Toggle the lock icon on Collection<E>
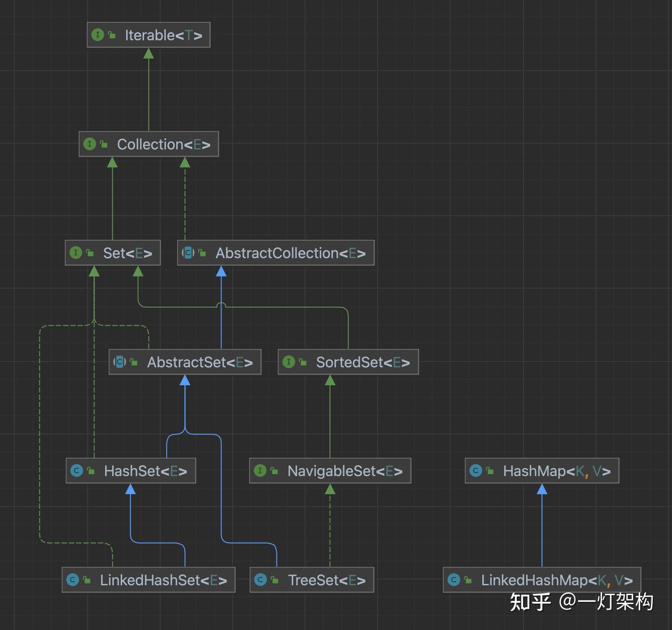The height and width of the screenshot is (630, 672). (104, 144)
